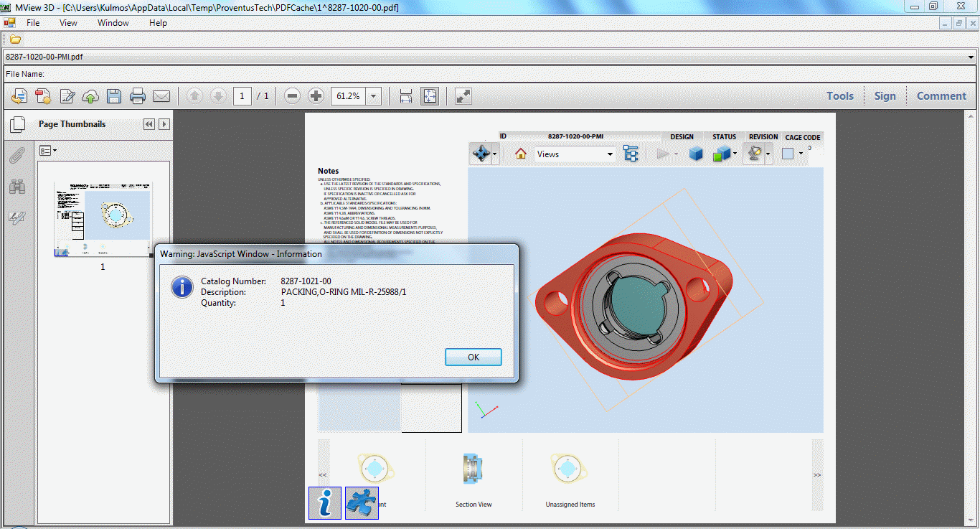Open the Help menu

(x=158, y=23)
